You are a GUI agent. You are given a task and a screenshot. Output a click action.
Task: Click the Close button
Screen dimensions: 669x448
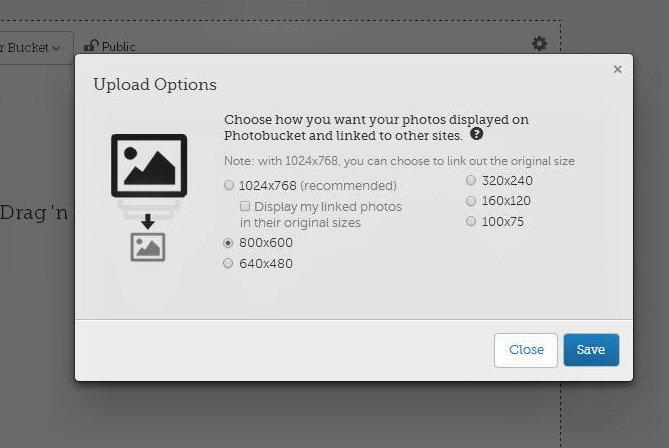tap(526, 350)
